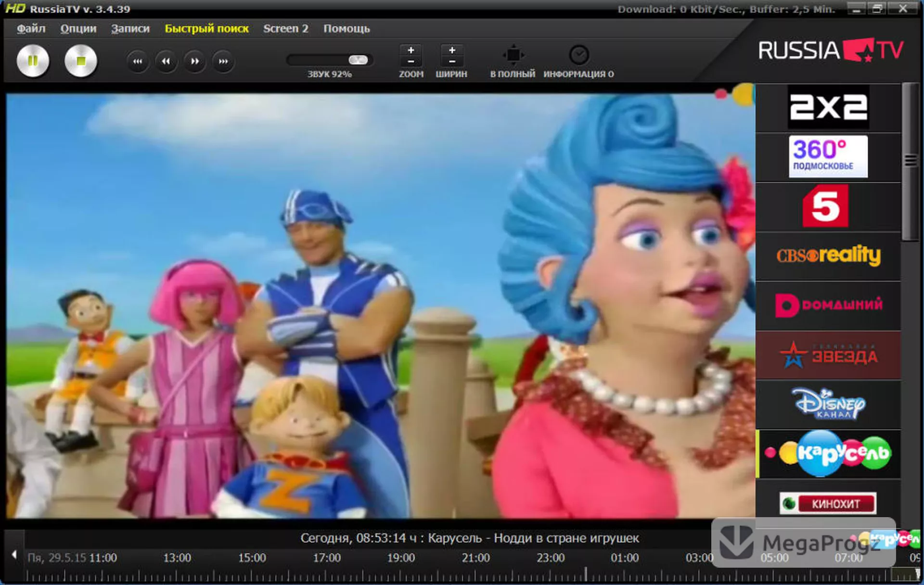Viewport: 924px width, 585px height.
Task: Click the current program title text
Action: pyautogui.click(x=470, y=538)
